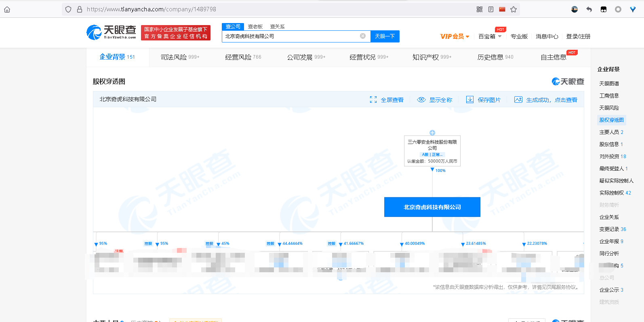Viewport: 644px width, 322px height.
Task: Switch to the 经营状况 tab
Action: [x=369, y=57]
